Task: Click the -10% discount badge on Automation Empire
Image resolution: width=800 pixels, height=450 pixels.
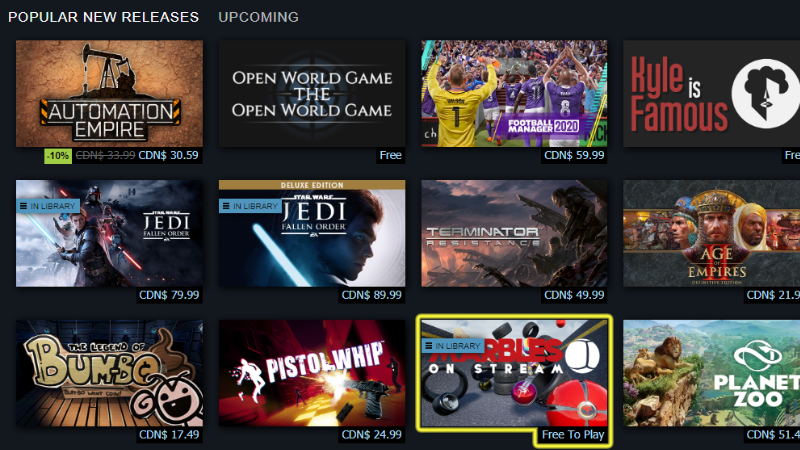Action: tap(58, 156)
